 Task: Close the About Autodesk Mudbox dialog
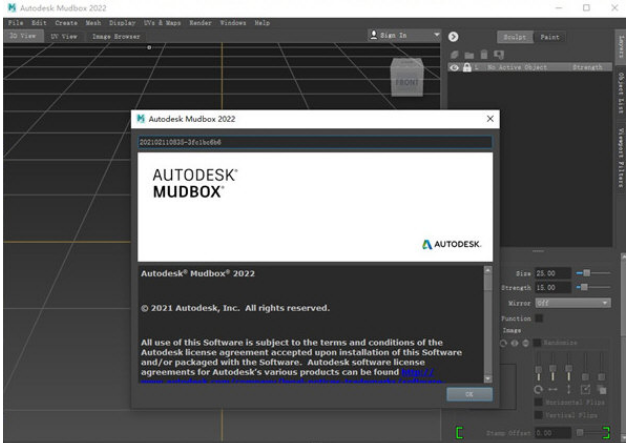click(490, 119)
